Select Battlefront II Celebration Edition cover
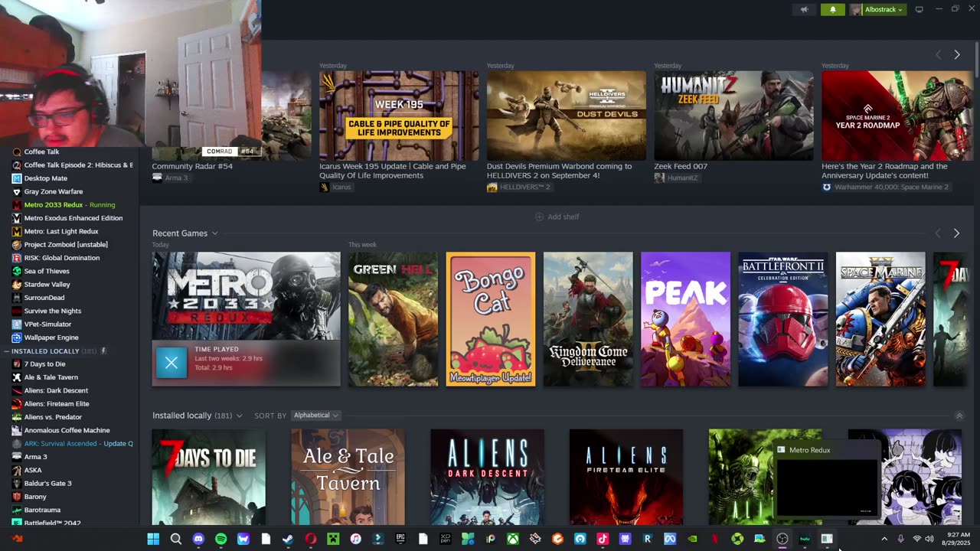The height and width of the screenshot is (551, 980). point(783,319)
